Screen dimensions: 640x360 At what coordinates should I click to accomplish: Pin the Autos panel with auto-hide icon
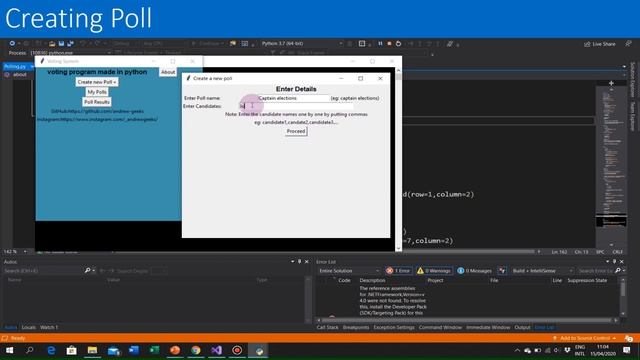pyautogui.click(x=300, y=262)
